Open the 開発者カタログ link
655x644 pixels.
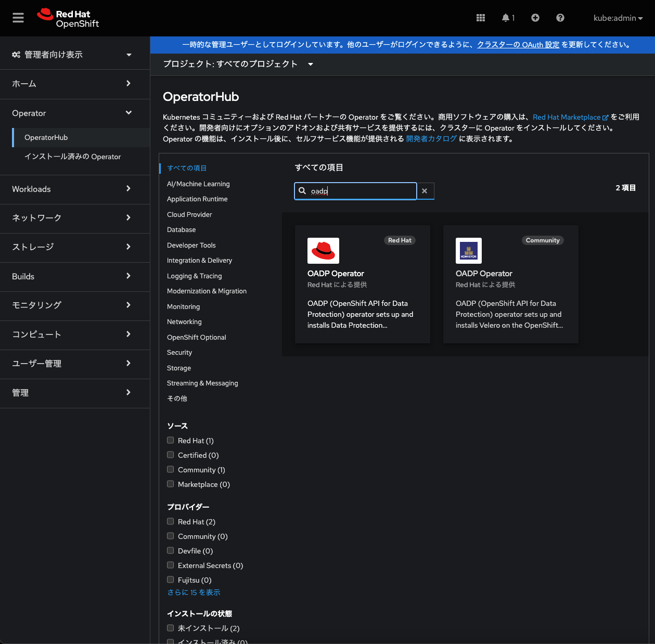tap(431, 139)
